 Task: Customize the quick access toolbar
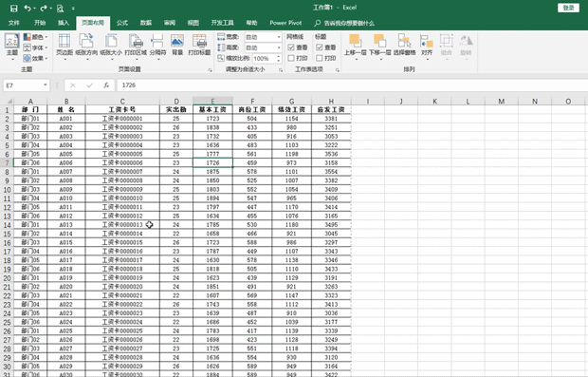click(x=73, y=8)
